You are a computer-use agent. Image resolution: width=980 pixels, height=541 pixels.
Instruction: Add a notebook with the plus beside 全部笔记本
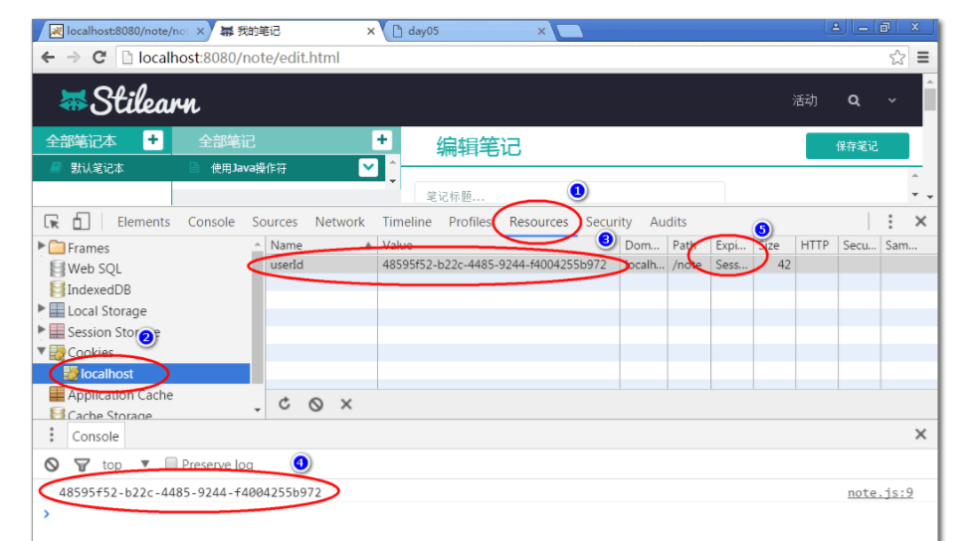pos(153,140)
